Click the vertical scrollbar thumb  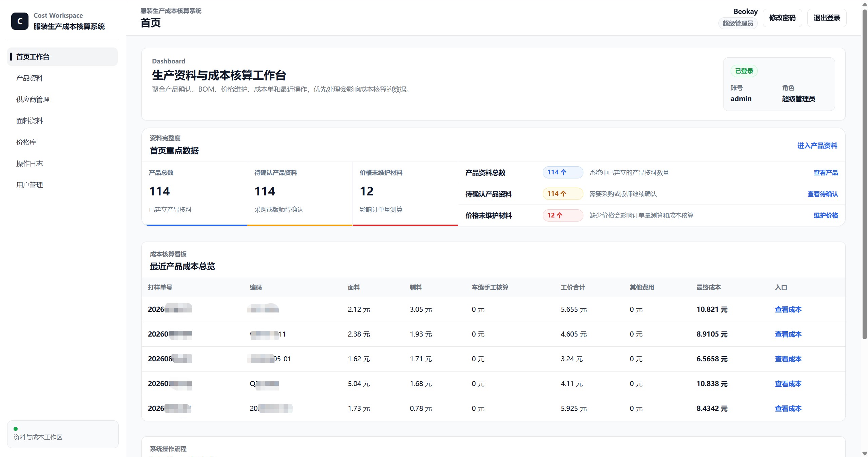point(865,174)
